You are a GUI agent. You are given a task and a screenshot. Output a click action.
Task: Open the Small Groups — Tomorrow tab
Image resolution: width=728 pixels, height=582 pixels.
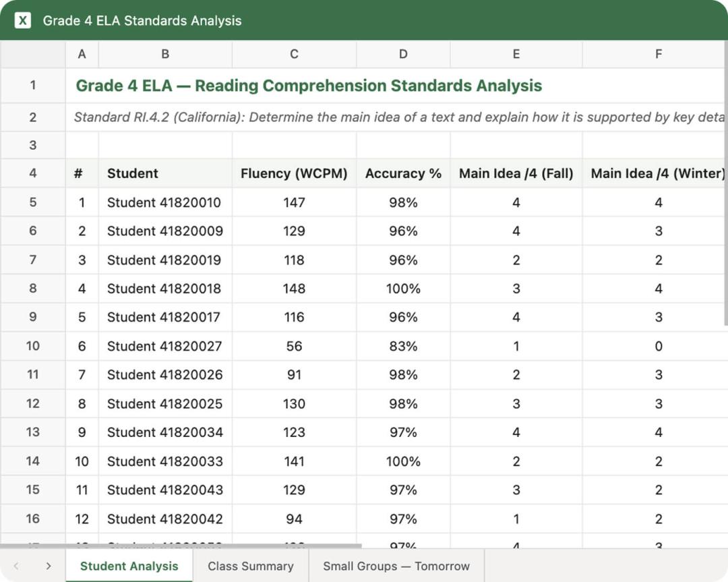pos(396,566)
